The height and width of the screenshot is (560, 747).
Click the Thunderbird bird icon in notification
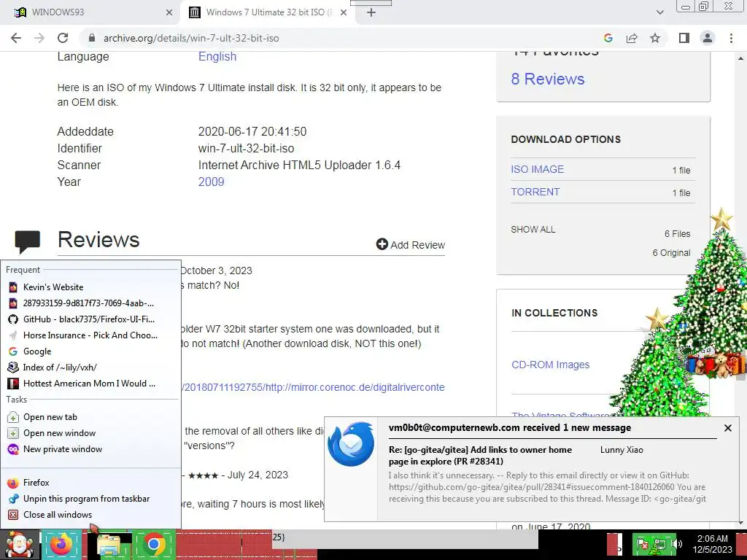351,444
